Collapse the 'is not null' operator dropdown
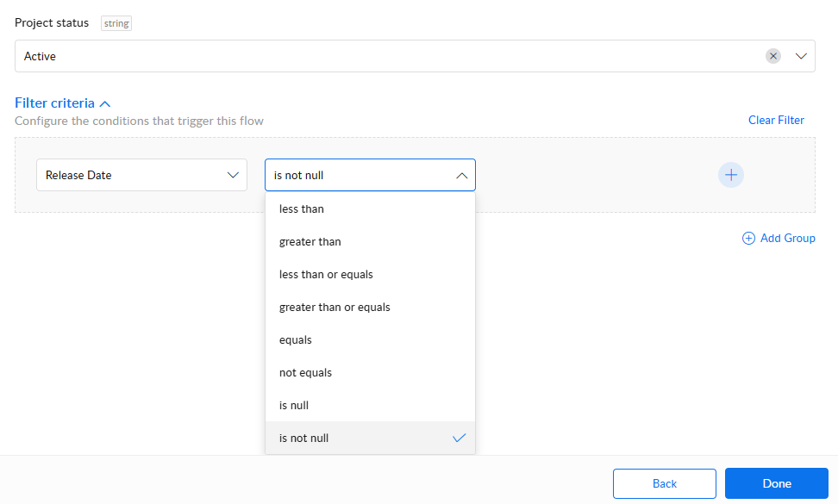Viewport: 838px width, 504px height. (461, 175)
